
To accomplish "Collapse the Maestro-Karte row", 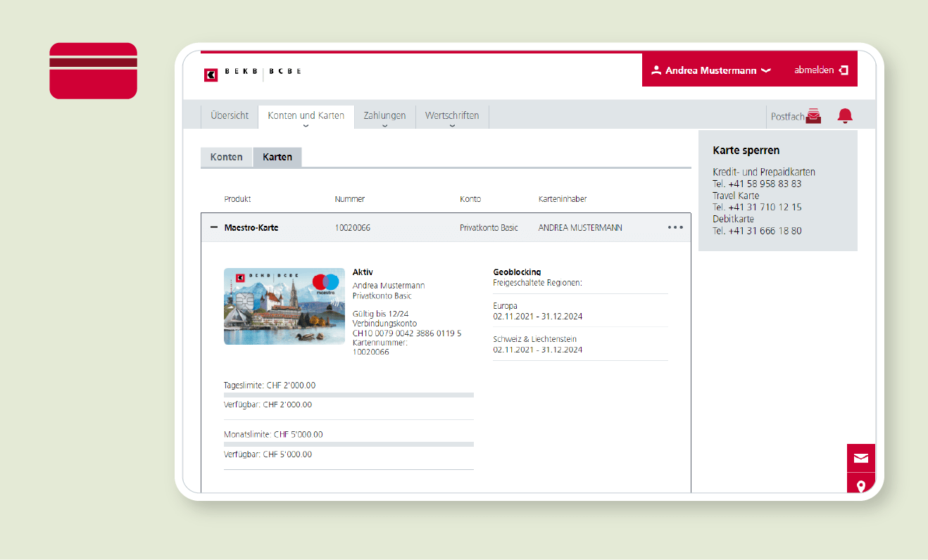I will pyautogui.click(x=214, y=227).
